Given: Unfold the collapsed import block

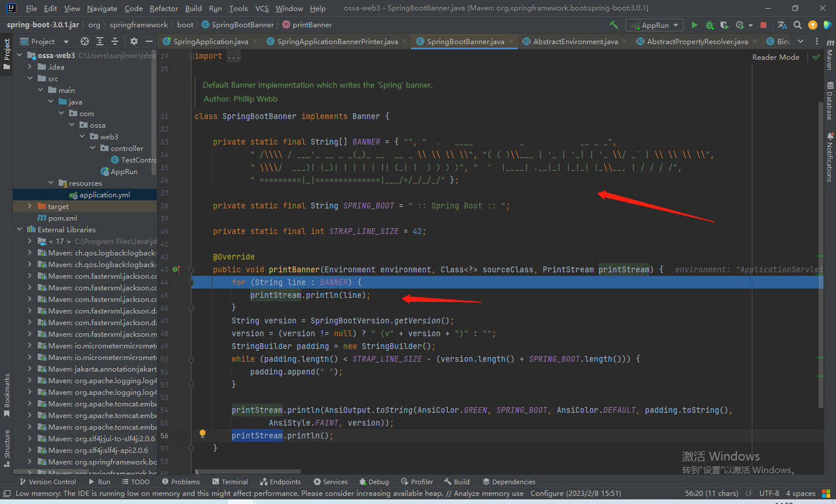Looking at the screenshot, I should (x=191, y=56).
